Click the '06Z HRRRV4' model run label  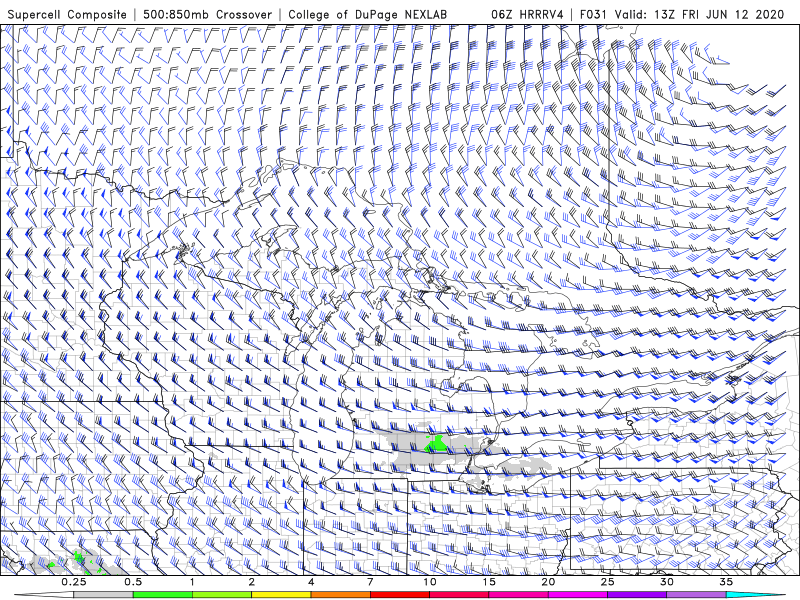[527, 15]
